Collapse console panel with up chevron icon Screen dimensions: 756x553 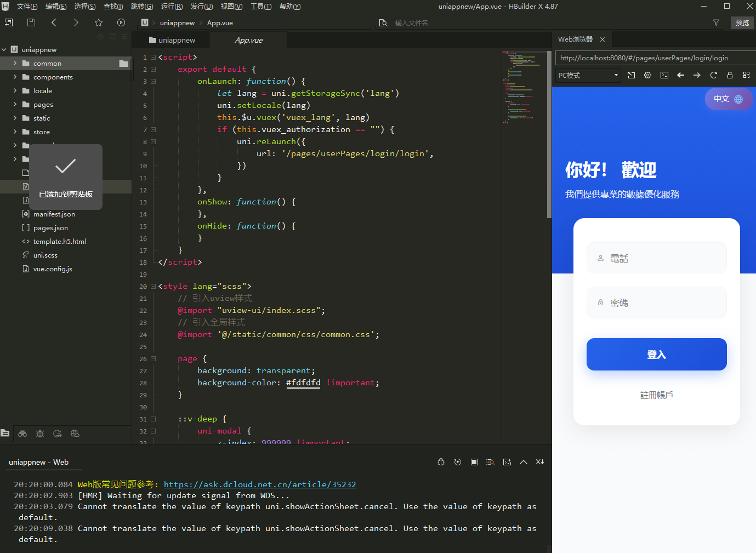[x=524, y=462]
